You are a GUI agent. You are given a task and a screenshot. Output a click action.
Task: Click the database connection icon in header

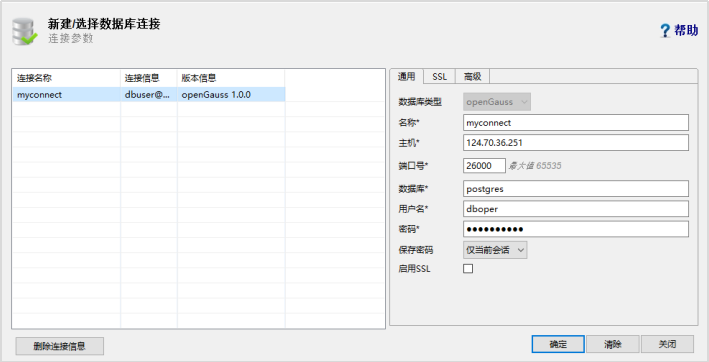click(25, 32)
